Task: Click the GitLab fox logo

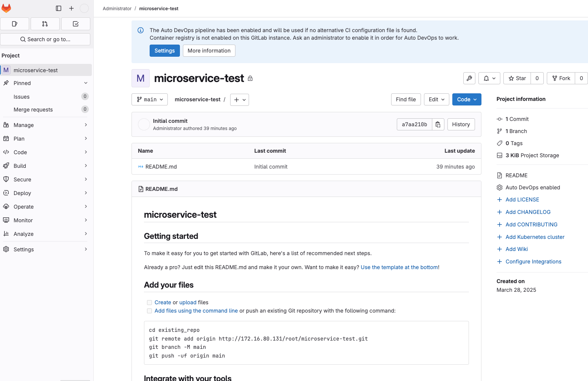Action: coord(6,8)
